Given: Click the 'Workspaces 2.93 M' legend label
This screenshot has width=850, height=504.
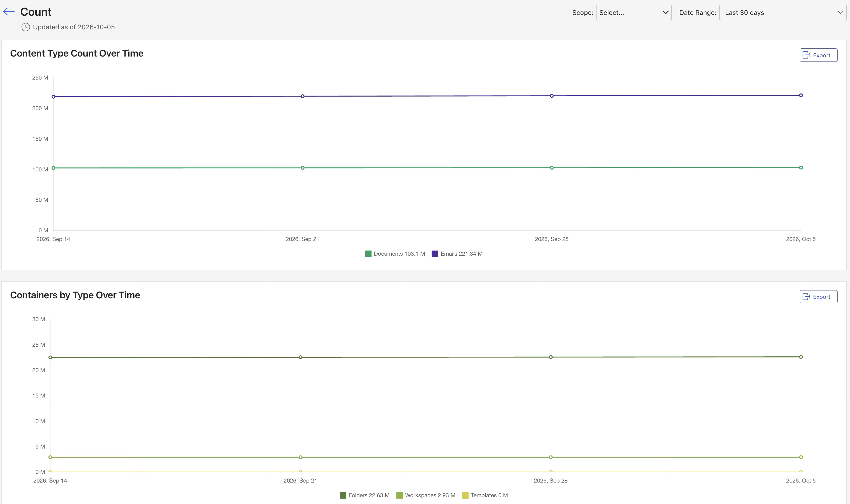Looking at the screenshot, I should coord(430,495).
